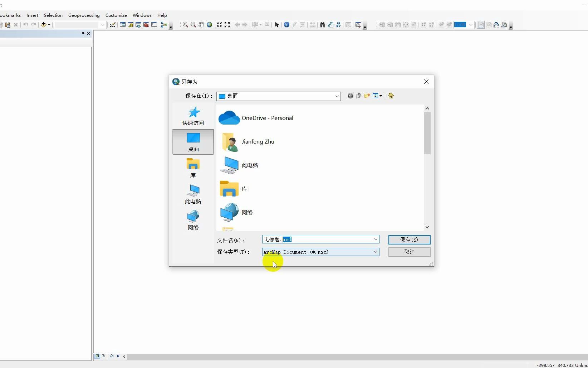Open the layout zoom percentage dropdown
Image resolution: width=588 pixels, height=368 pixels.
click(x=471, y=25)
